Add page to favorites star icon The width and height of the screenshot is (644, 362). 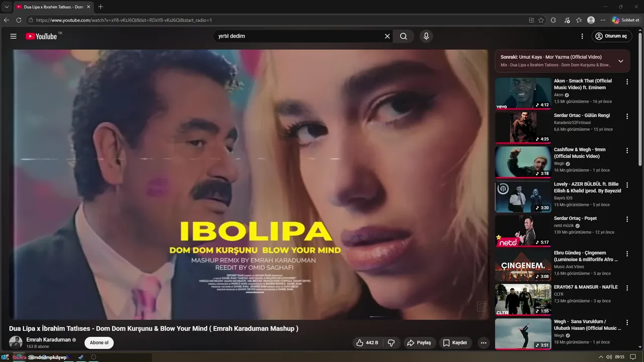click(541, 20)
